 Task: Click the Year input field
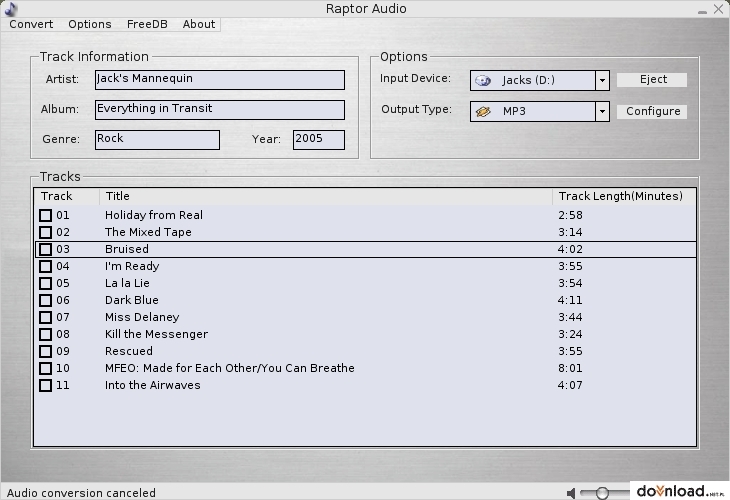(319, 140)
